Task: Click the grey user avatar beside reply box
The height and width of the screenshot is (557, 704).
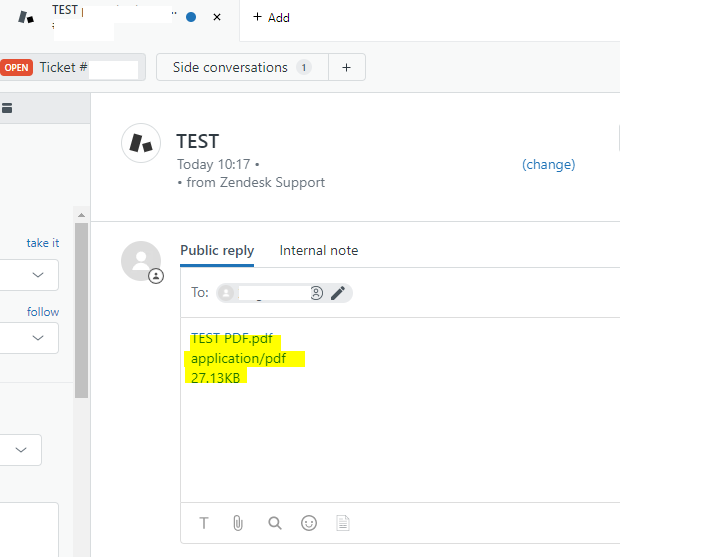Action: 141,261
